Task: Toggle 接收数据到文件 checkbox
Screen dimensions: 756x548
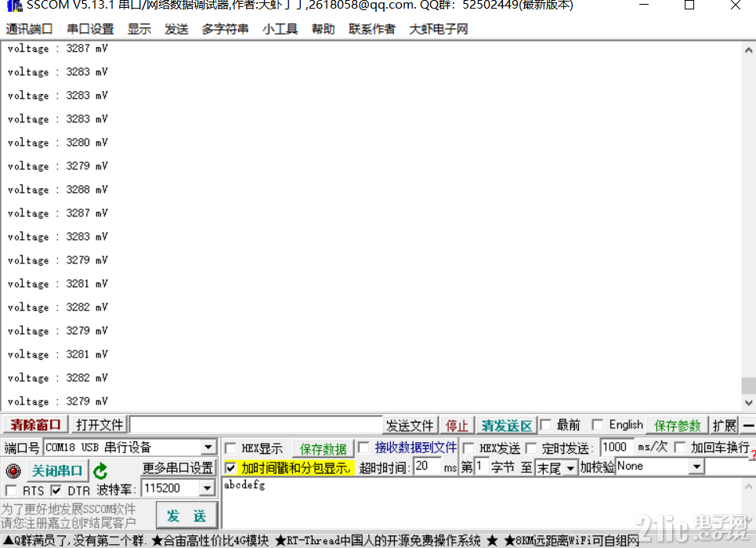Action: click(364, 447)
